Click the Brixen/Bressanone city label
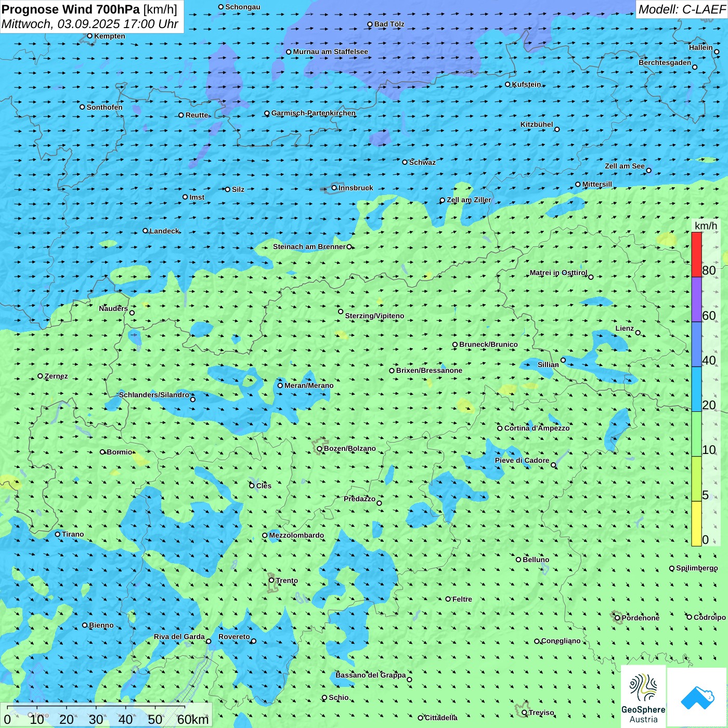The width and height of the screenshot is (728, 728). pyautogui.click(x=429, y=370)
